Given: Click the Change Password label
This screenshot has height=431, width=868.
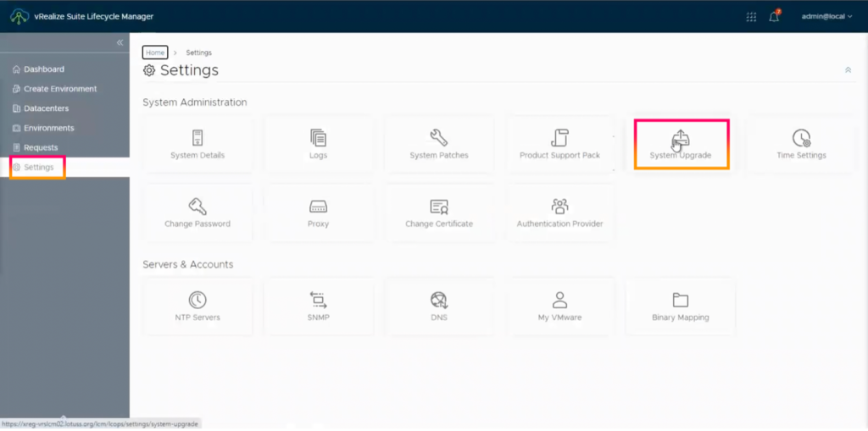Looking at the screenshot, I should (198, 224).
